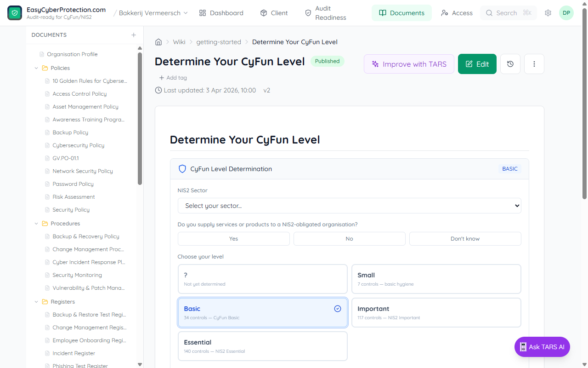Open the Documents nav item
588x368 pixels.
click(x=401, y=13)
